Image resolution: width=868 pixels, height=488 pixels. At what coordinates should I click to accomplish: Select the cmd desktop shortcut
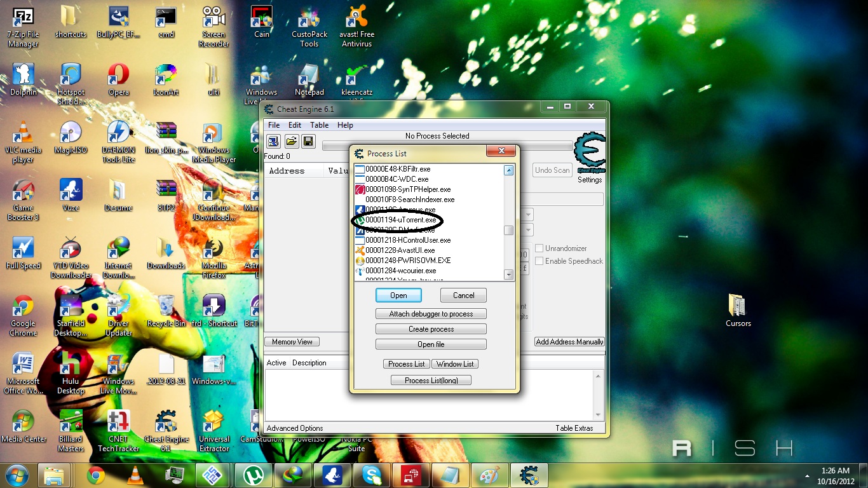click(166, 23)
